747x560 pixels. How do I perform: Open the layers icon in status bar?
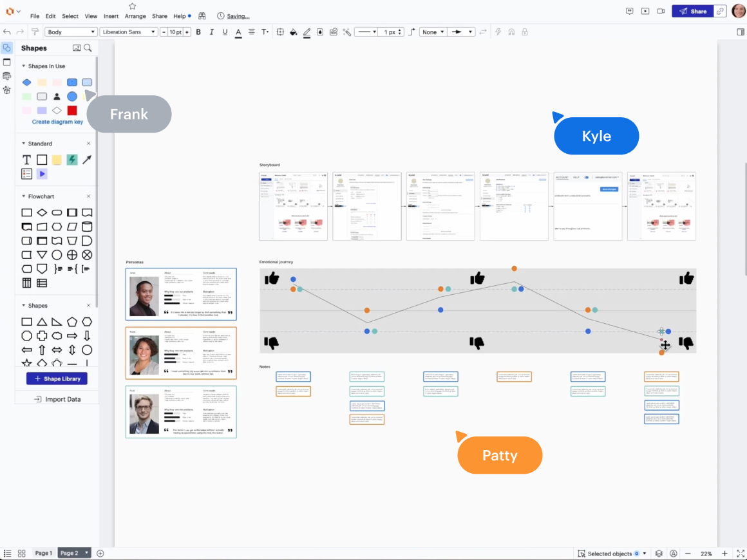pyautogui.click(x=659, y=554)
